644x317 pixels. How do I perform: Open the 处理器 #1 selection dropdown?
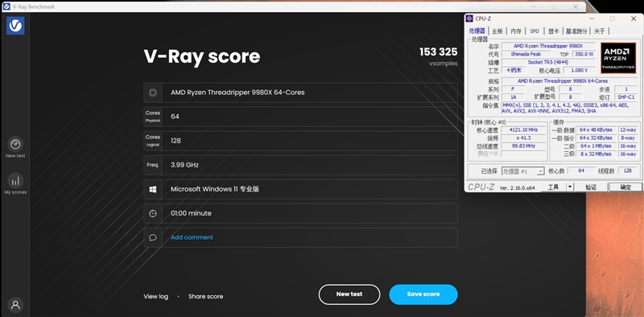(x=522, y=171)
